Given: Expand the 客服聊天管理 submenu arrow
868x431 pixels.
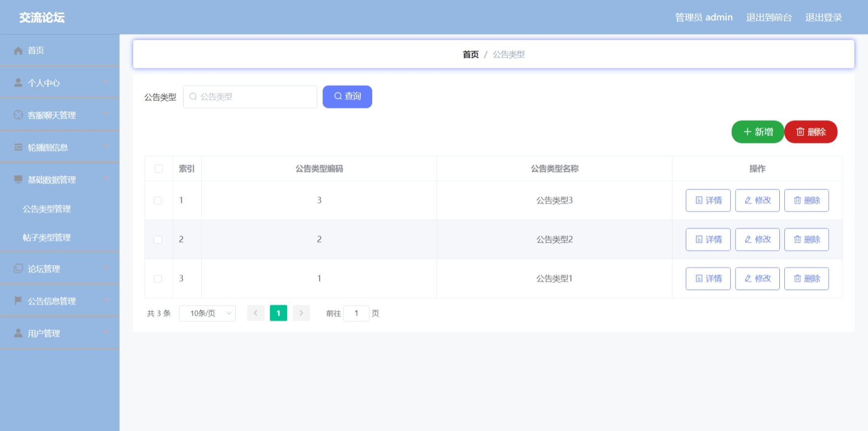Looking at the screenshot, I should pos(106,114).
